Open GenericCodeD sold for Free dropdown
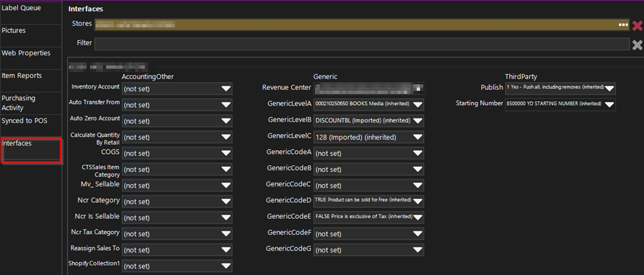The width and height of the screenshot is (644, 275). (369, 201)
